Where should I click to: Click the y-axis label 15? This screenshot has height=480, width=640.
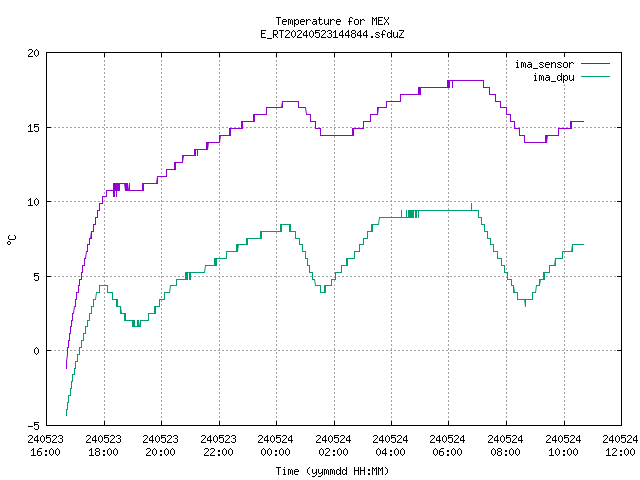33,128
